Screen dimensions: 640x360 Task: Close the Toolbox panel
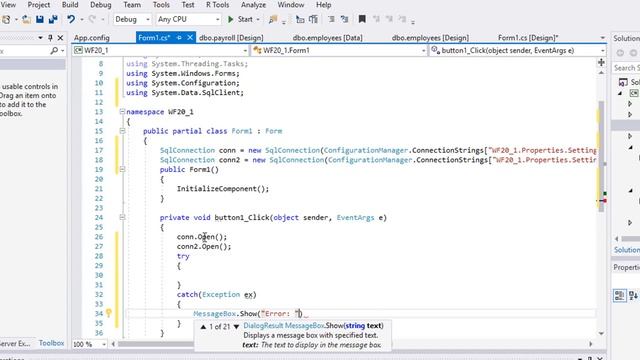(60, 38)
